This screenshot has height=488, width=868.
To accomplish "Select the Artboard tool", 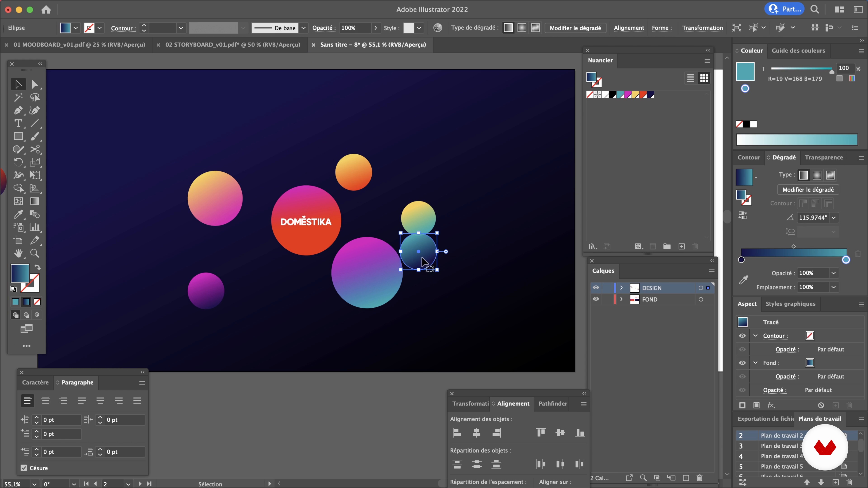I will point(18,240).
